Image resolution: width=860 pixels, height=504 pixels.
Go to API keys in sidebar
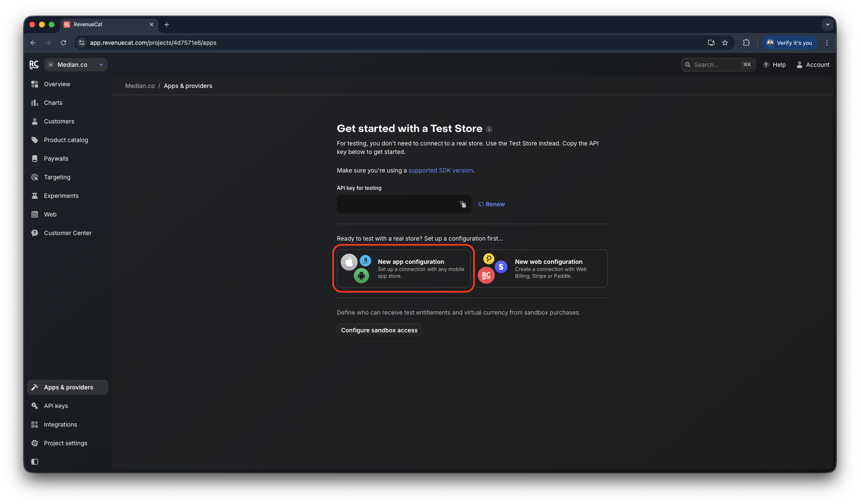point(55,406)
